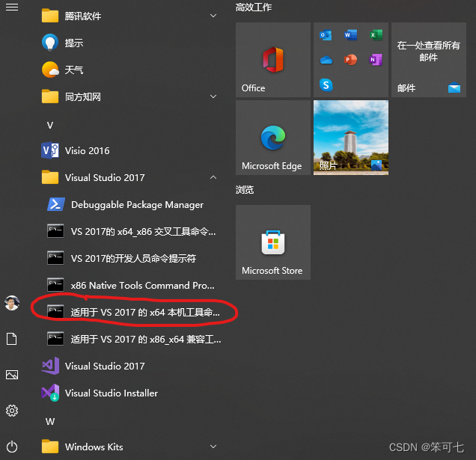The image size is (476, 460).
Task: Open Word from the Office tile group
Action: coord(350,35)
